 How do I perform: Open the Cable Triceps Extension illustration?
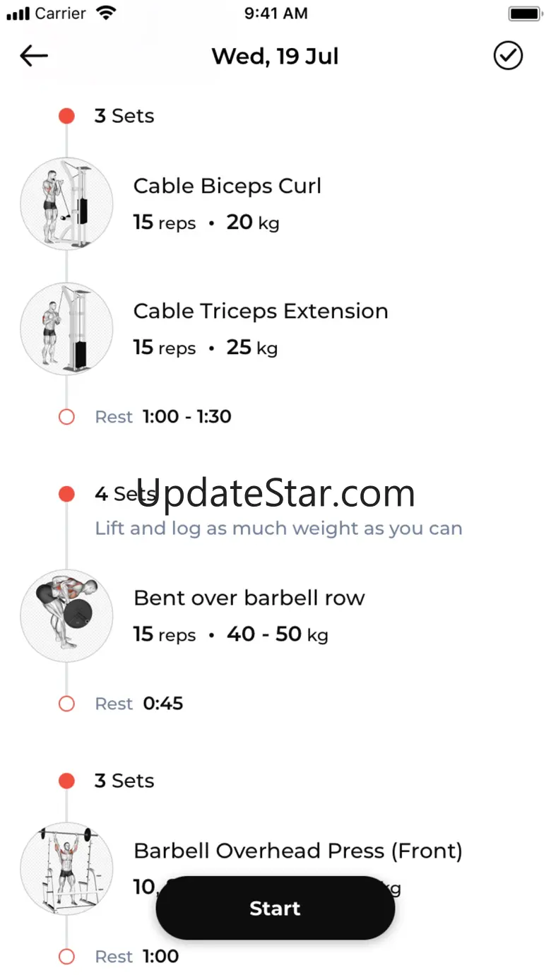coord(66,329)
